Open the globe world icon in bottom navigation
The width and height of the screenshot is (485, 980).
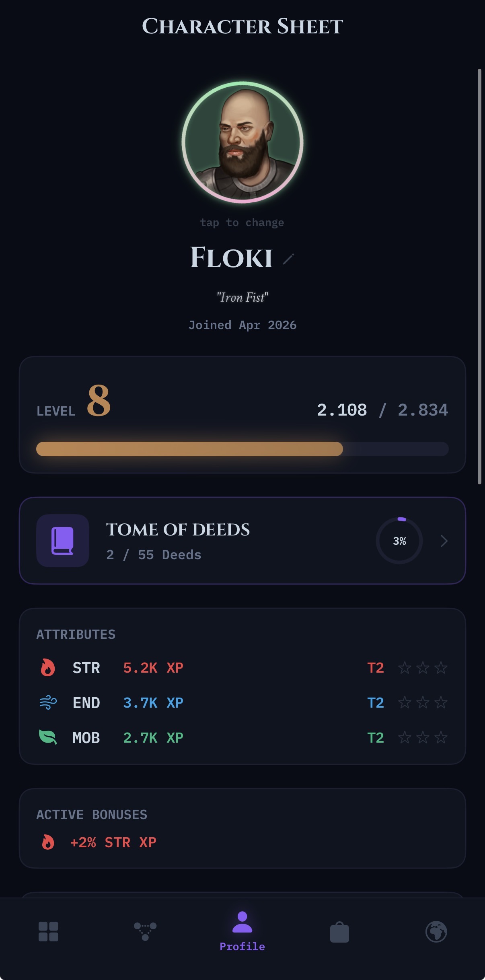point(436,932)
